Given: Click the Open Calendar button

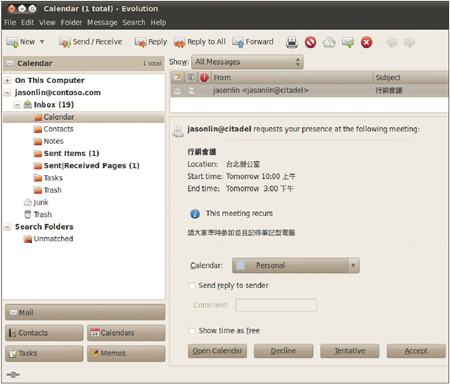Looking at the screenshot, I should tap(217, 351).
